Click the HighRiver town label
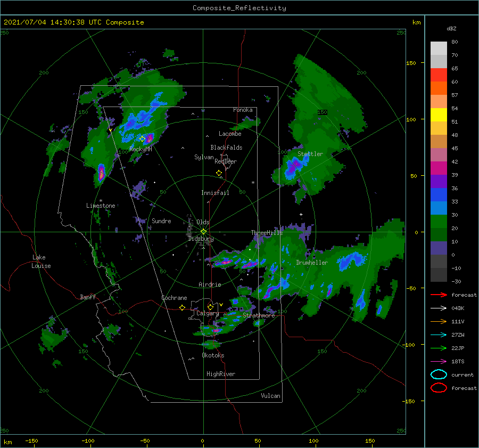The width and height of the screenshot is (479, 448). coord(221,374)
